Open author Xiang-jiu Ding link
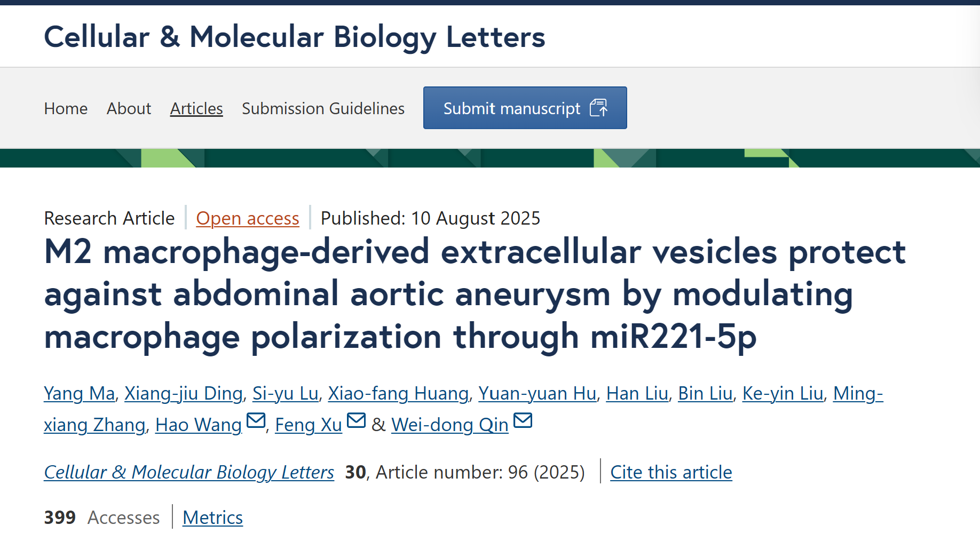The image size is (980, 557). click(x=184, y=393)
